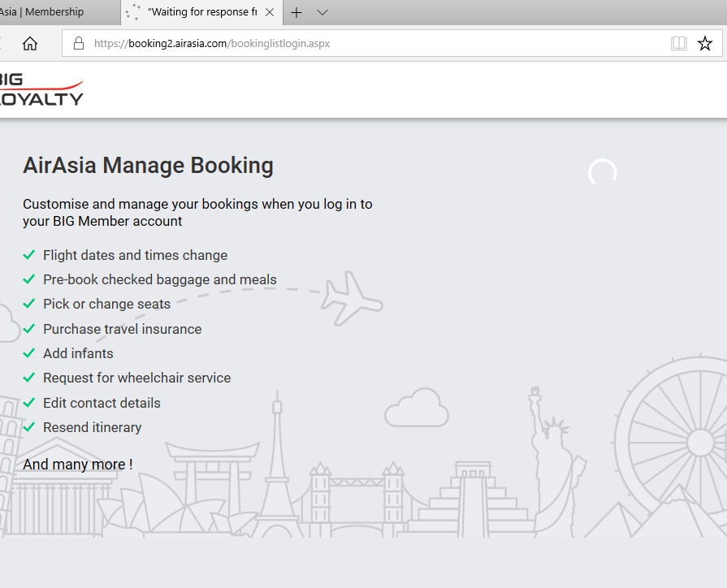Open reading view book icon
This screenshot has height=588, width=727.
(x=679, y=43)
